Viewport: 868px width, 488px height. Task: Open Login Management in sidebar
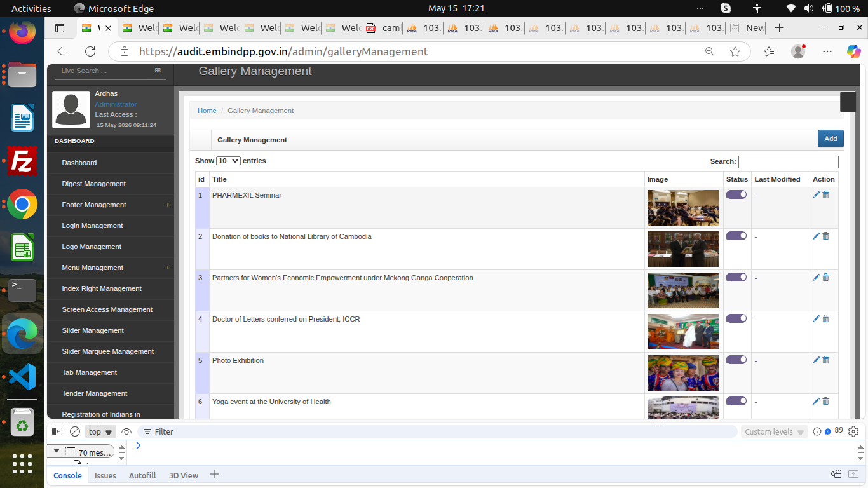(x=93, y=226)
